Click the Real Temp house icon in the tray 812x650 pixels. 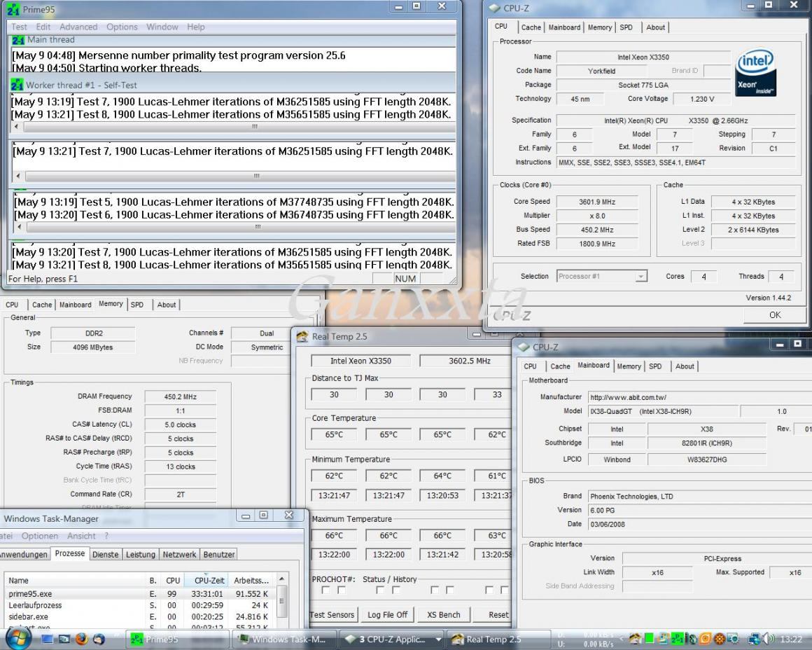(x=636, y=639)
